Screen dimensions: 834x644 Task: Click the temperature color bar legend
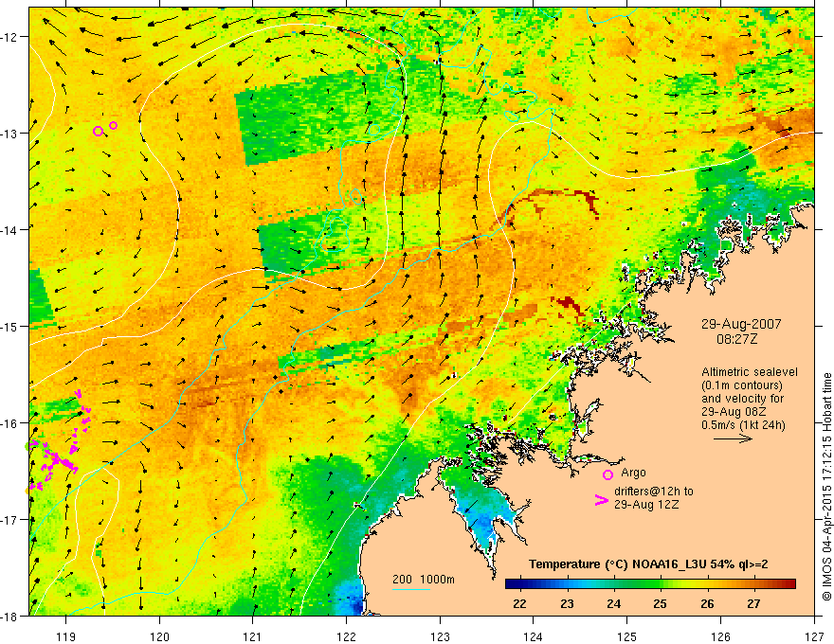click(650, 584)
